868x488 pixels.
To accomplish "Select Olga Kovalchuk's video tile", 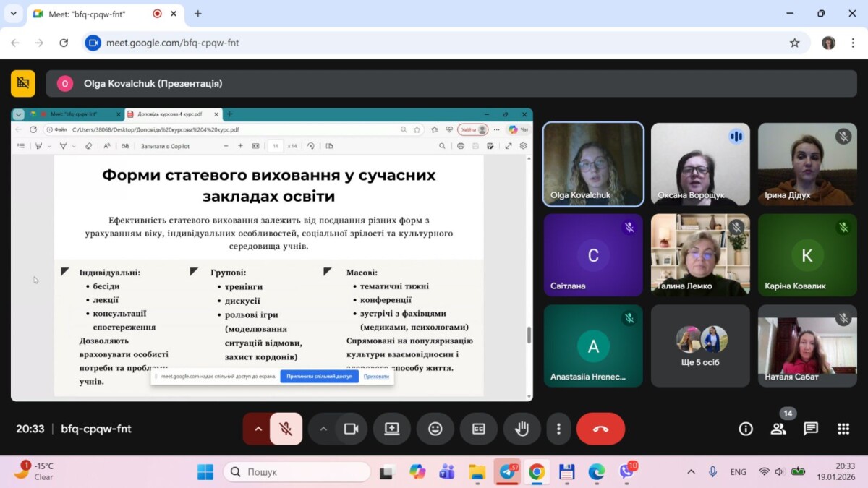I will pos(593,164).
